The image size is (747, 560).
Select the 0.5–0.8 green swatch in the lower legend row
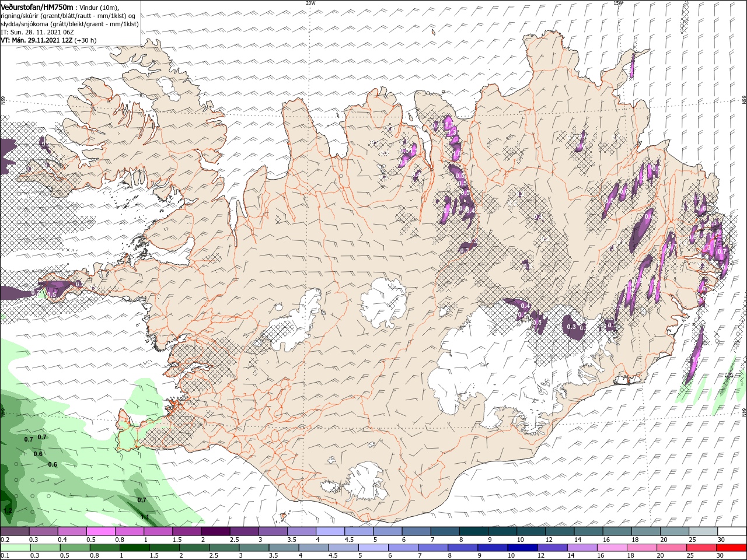coord(75,548)
